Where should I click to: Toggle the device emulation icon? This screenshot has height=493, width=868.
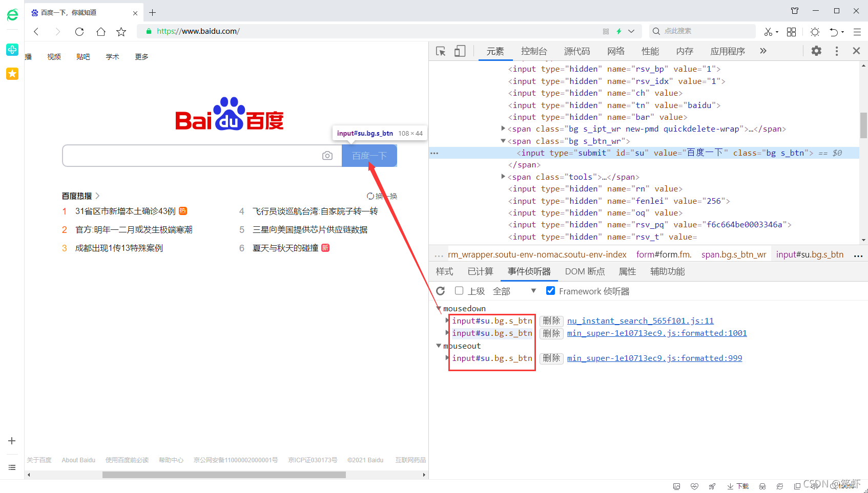click(x=460, y=51)
